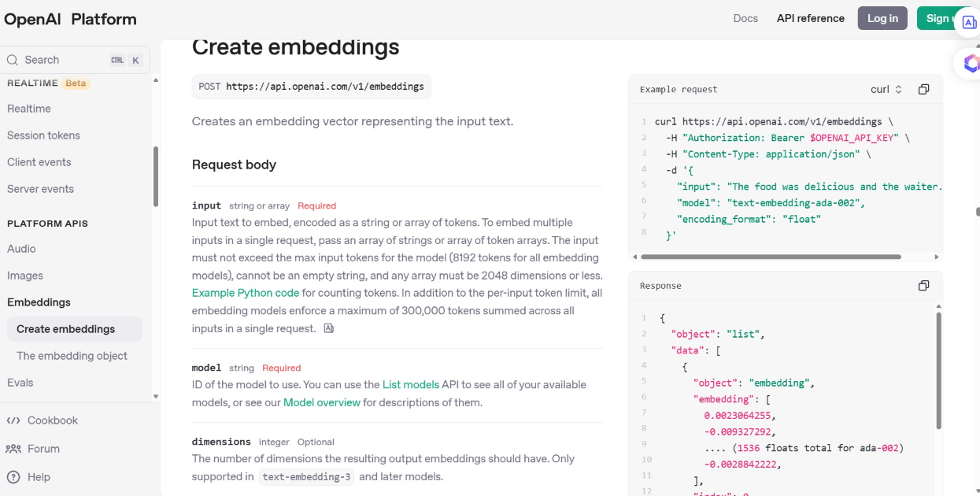
Task: Click the sidebar scroll up arrow
Action: coord(155,80)
